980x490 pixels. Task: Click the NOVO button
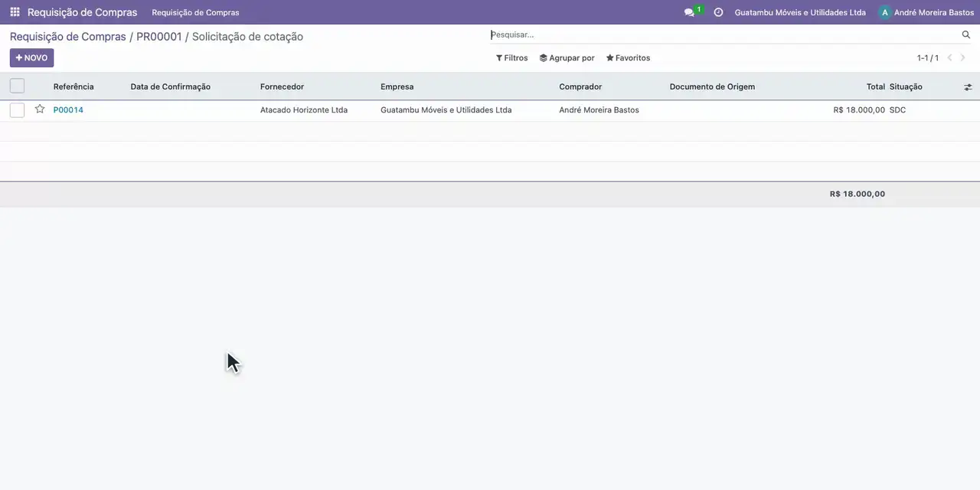point(31,58)
